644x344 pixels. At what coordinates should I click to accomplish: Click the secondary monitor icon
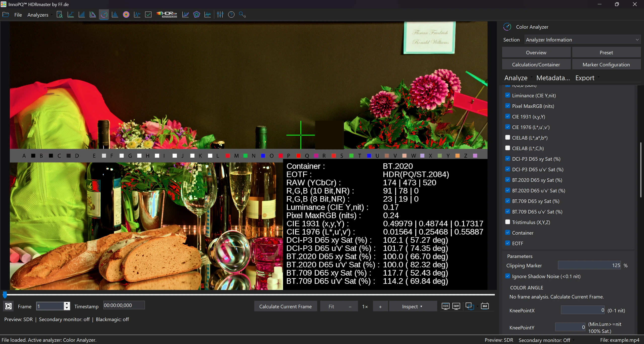[x=469, y=306]
